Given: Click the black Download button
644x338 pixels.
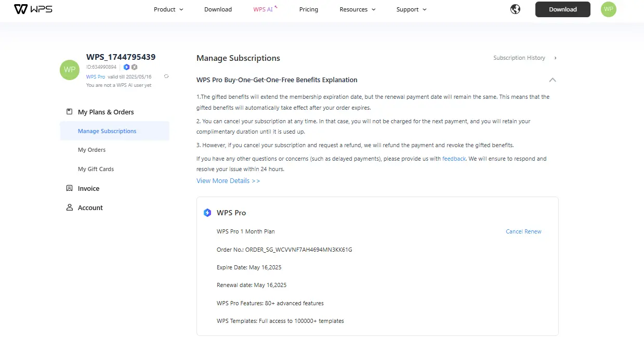Looking at the screenshot, I should (563, 9).
